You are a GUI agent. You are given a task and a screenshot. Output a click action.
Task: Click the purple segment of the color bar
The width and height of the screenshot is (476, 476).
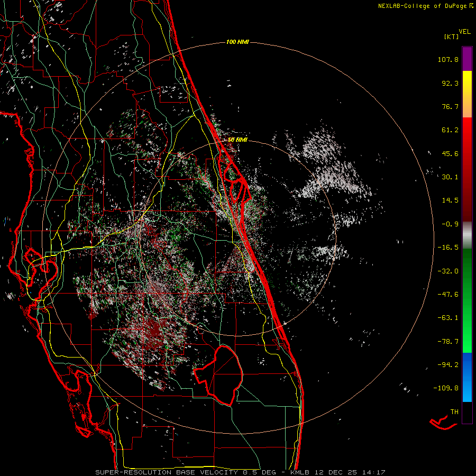pos(467,59)
